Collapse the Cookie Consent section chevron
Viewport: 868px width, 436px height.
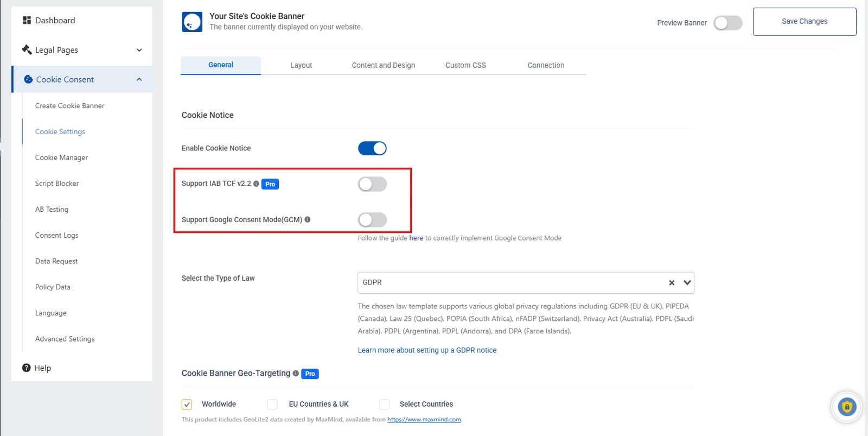139,79
